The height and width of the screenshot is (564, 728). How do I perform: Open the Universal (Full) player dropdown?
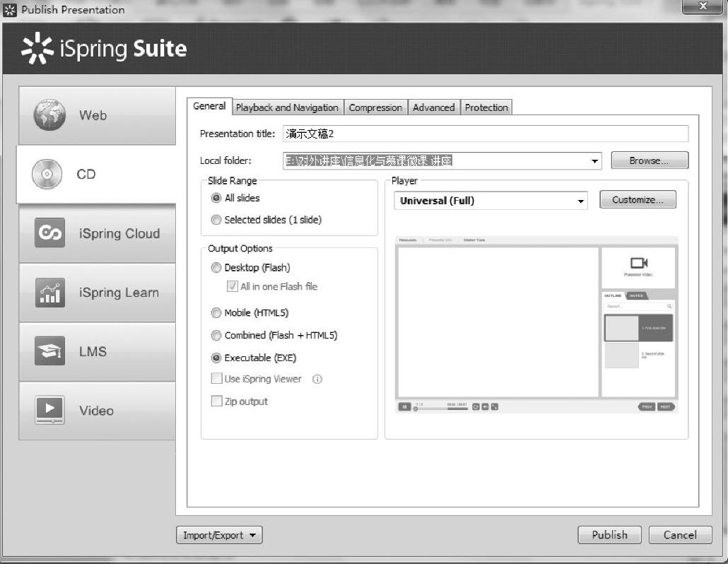[491, 201]
